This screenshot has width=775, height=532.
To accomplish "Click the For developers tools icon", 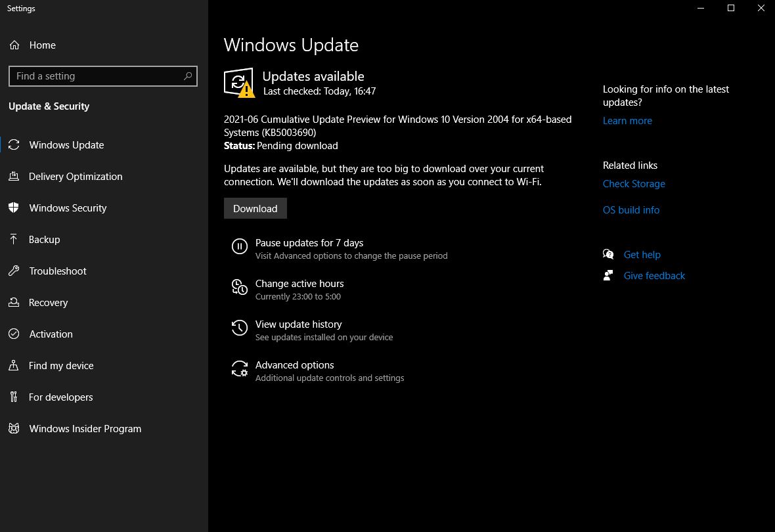I will tap(13, 397).
